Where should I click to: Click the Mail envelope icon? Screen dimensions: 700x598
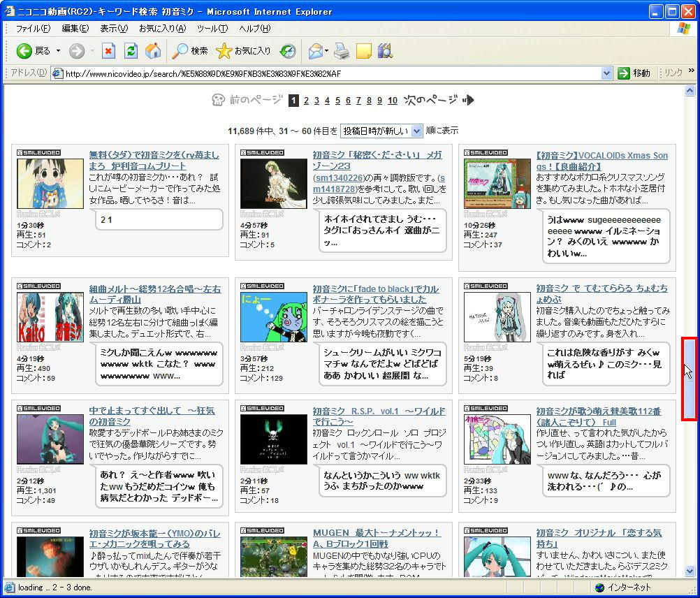pos(315,51)
